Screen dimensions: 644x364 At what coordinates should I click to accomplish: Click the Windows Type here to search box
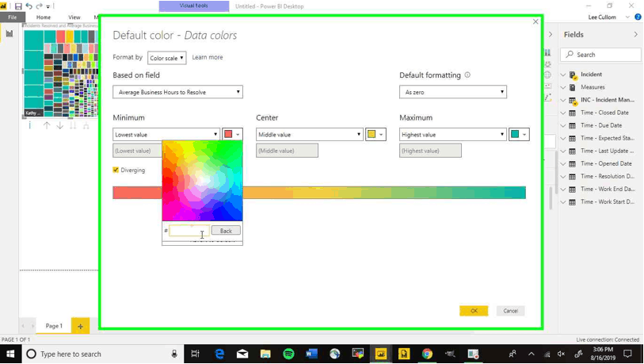point(103,354)
